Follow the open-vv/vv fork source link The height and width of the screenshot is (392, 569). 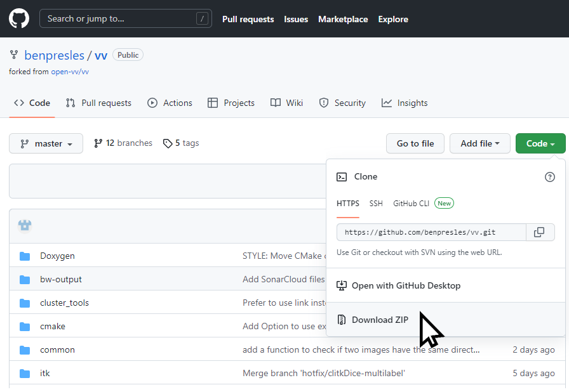[x=70, y=72]
